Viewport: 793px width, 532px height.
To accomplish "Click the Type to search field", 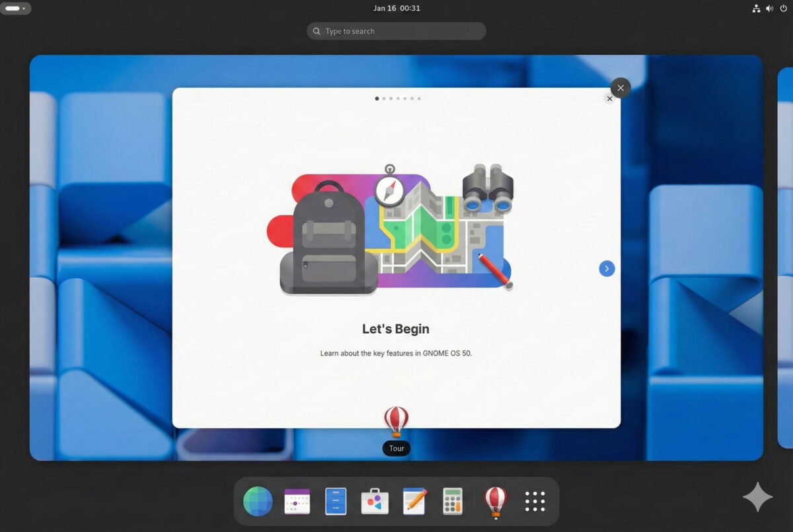I will pyautogui.click(x=395, y=31).
